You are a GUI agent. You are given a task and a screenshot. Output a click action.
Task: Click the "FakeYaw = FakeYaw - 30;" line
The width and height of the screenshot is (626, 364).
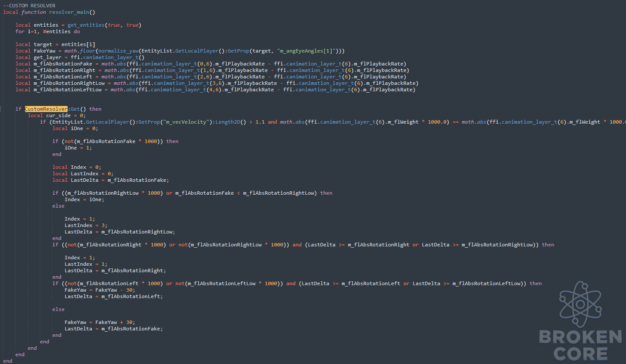[100, 290]
